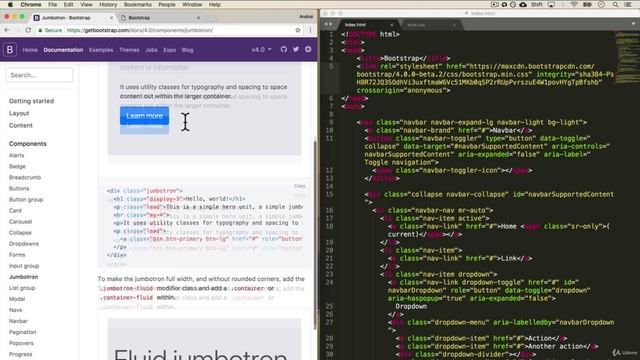Click the Wi-Fi icon in the menu bar
The image size is (640, 360).
tap(574, 4)
